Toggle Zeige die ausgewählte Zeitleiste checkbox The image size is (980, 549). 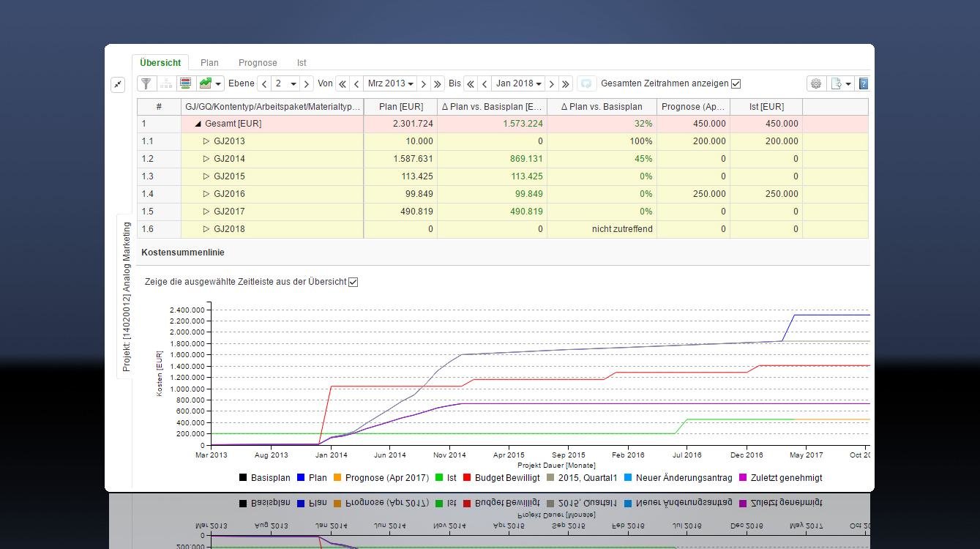click(354, 282)
